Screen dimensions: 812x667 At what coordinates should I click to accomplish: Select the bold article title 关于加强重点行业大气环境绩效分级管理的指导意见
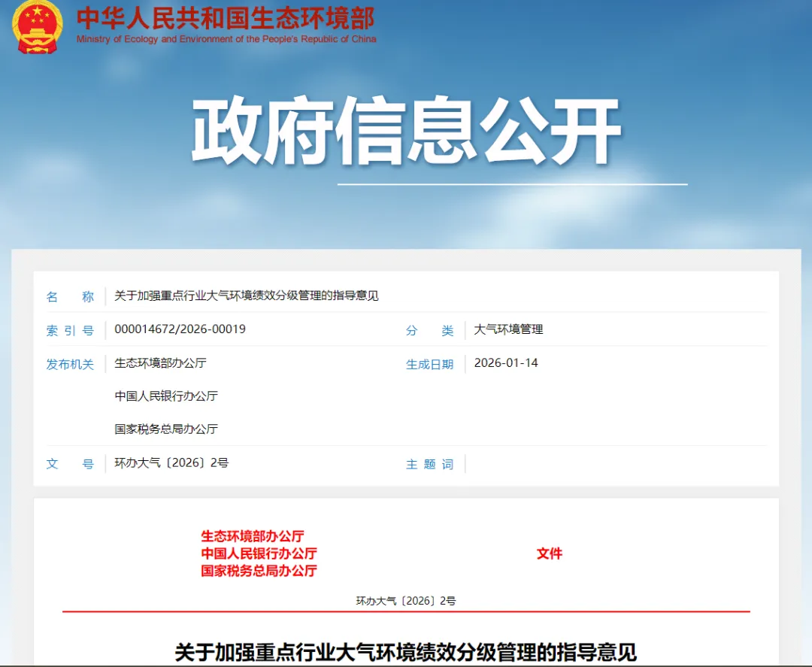click(406, 653)
